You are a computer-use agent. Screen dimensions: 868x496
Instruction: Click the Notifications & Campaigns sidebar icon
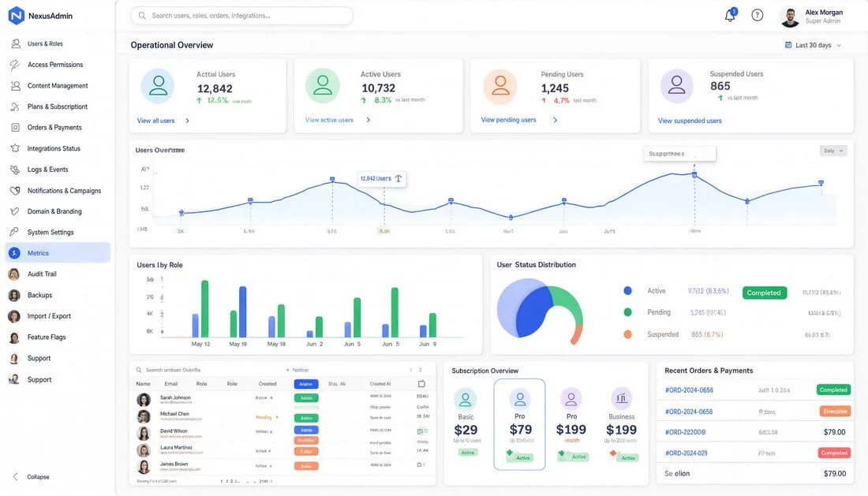point(16,190)
